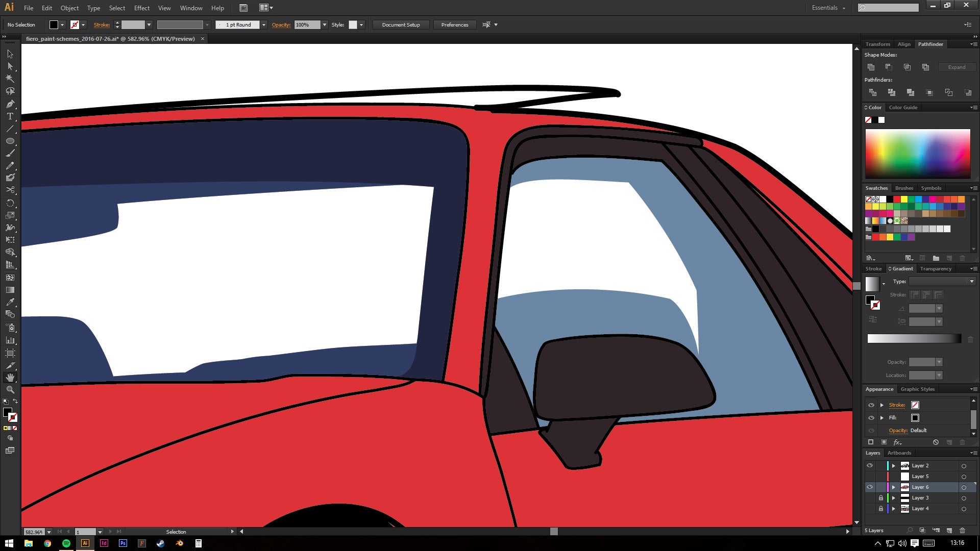Viewport: 980px width, 551px height.
Task: Switch to the Artboards tab
Action: tap(899, 453)
